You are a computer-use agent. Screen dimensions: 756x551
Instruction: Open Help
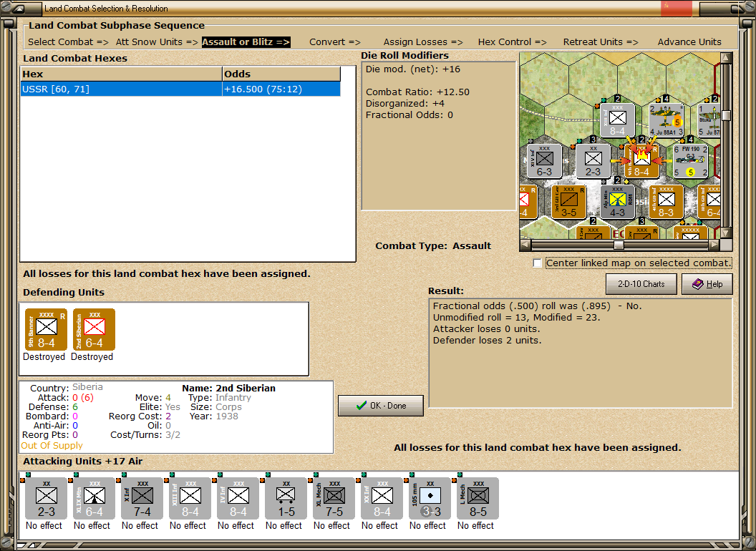707,284
